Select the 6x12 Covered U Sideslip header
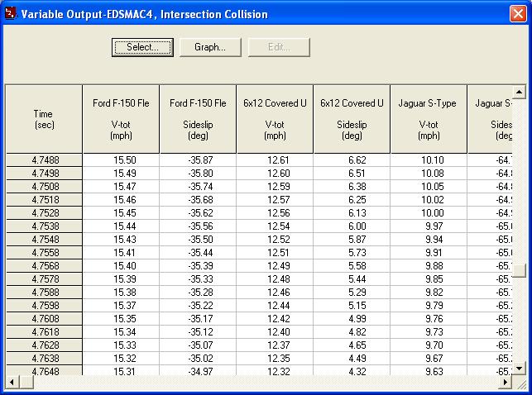The height and width of the screenshot is (395, 532). [352, 119]
